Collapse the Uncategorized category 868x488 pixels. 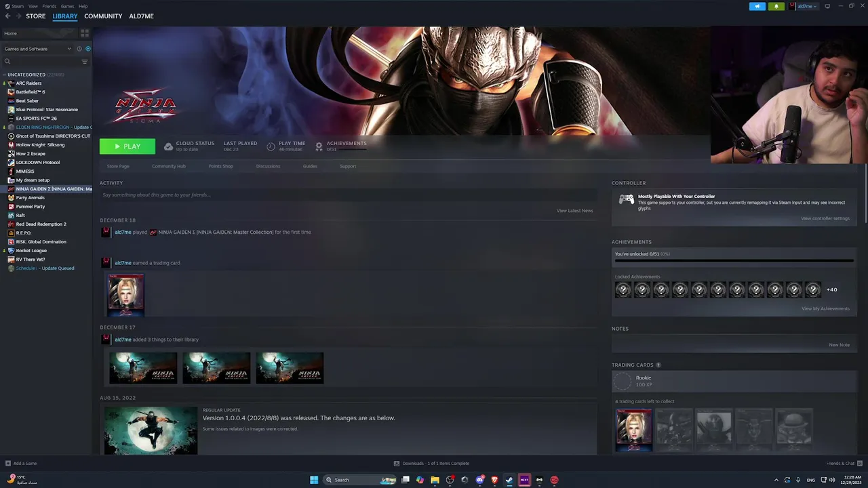5,75
